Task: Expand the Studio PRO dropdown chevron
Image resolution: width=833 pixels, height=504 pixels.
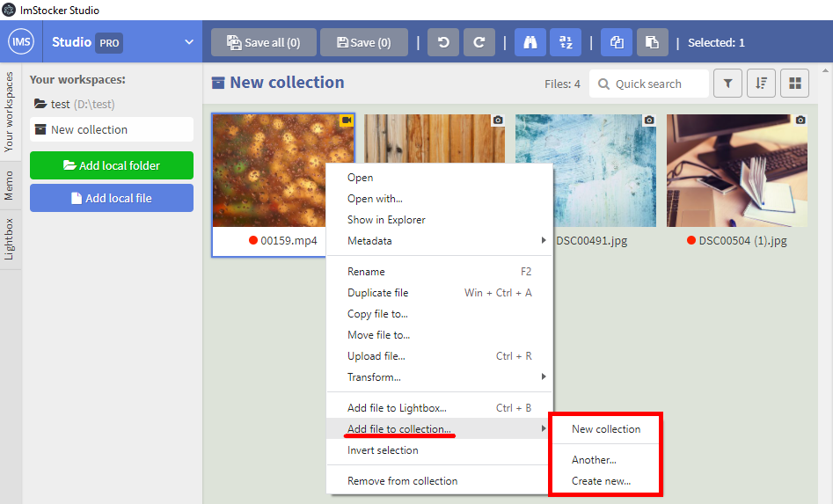Action: (188, 42)
